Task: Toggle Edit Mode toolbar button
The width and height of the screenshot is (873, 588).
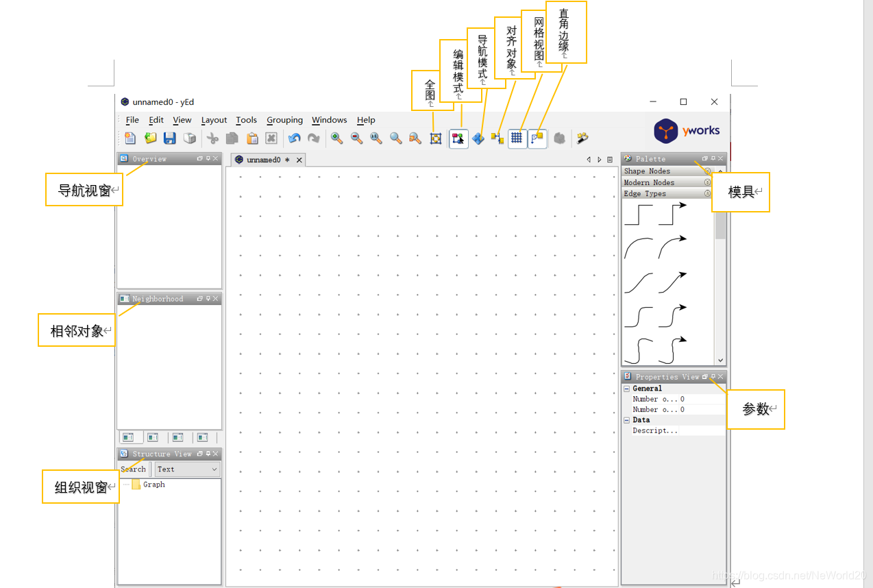Action: [458, 138]
